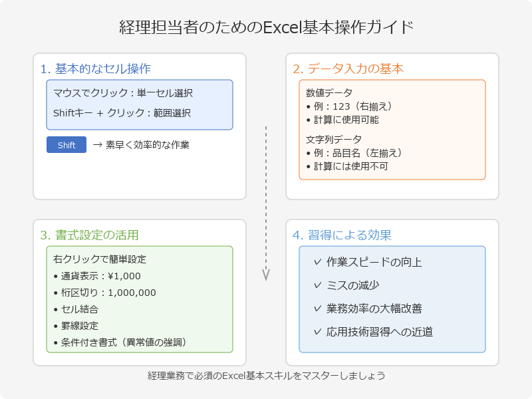This screenshot has width=532, height=399.
Task: Click the checkmark beside ミスの減少
Action: click(318, 285)
